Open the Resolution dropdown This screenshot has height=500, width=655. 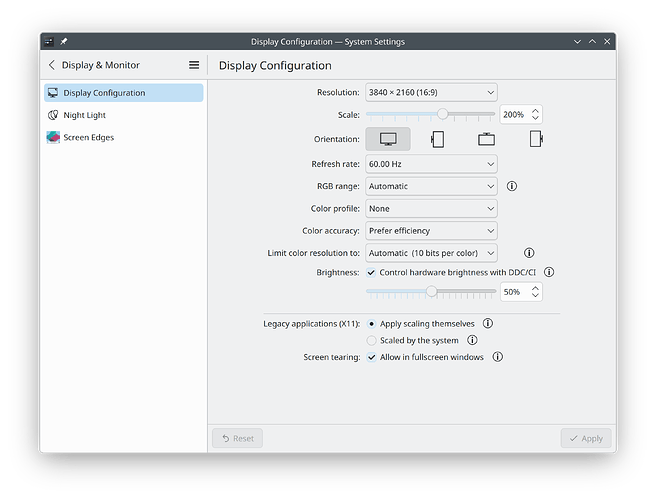pyautogui.click(x=430, y=92)
